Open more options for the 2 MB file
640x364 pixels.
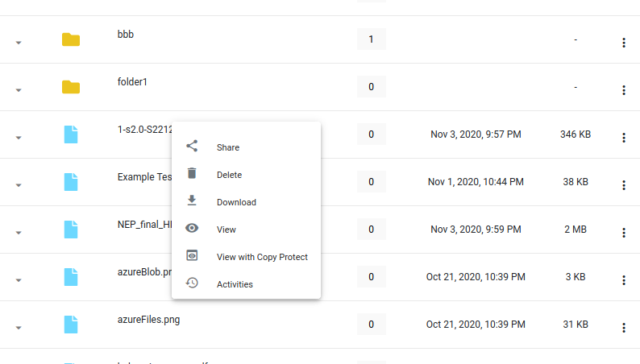[x=624, y=233]
